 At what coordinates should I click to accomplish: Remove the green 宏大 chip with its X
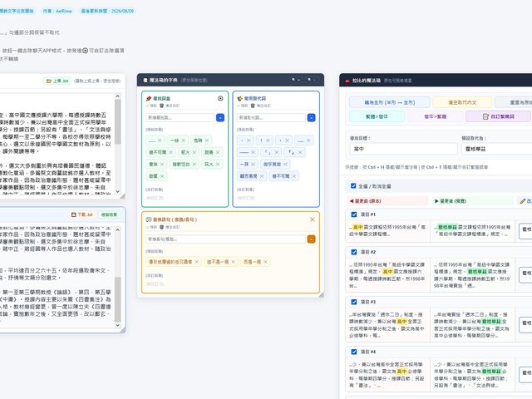point(194,152)
